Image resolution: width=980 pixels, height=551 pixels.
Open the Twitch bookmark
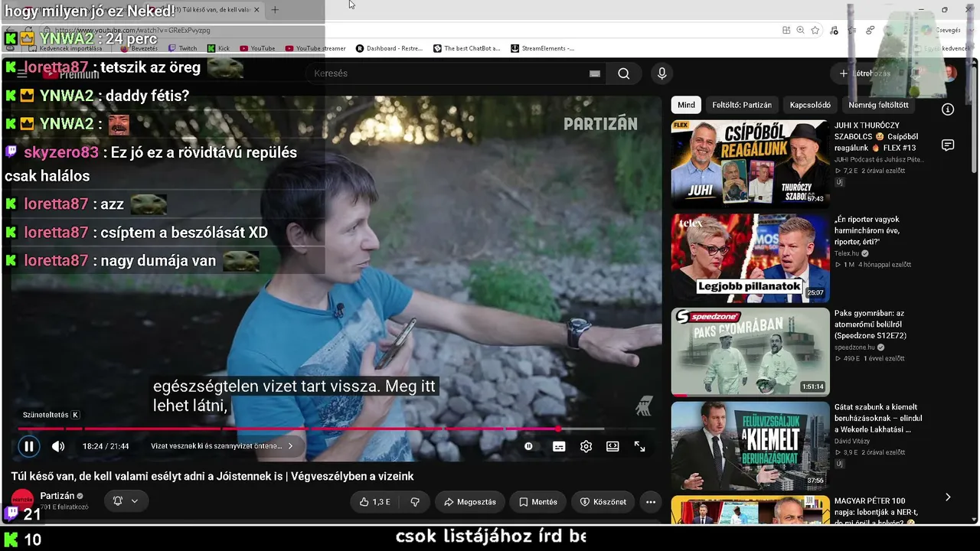click(182, 48)
